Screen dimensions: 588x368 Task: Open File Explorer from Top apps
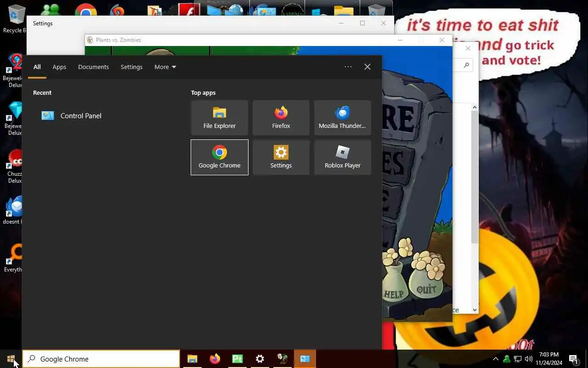tap(220, 118)
